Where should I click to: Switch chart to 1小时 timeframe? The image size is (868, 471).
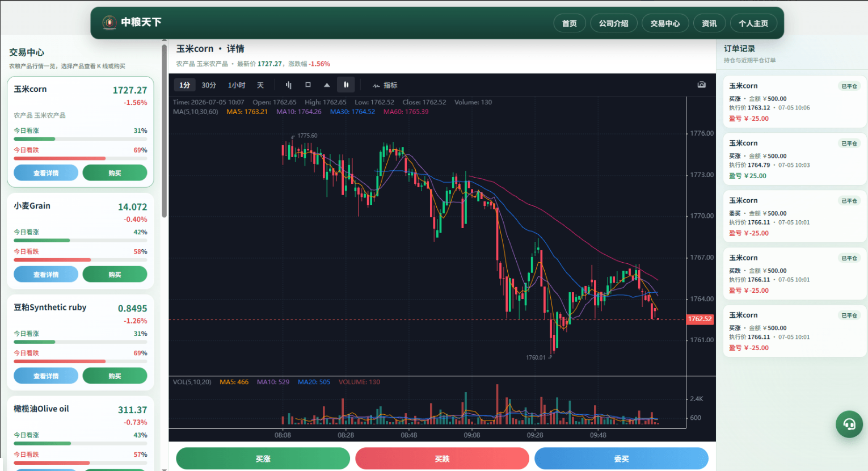237,85
